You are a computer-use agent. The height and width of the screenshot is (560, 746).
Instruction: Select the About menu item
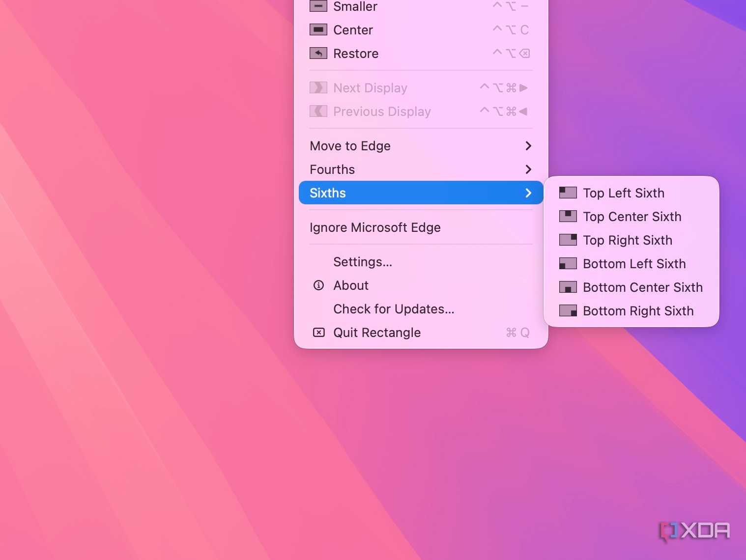click(421, 285)
